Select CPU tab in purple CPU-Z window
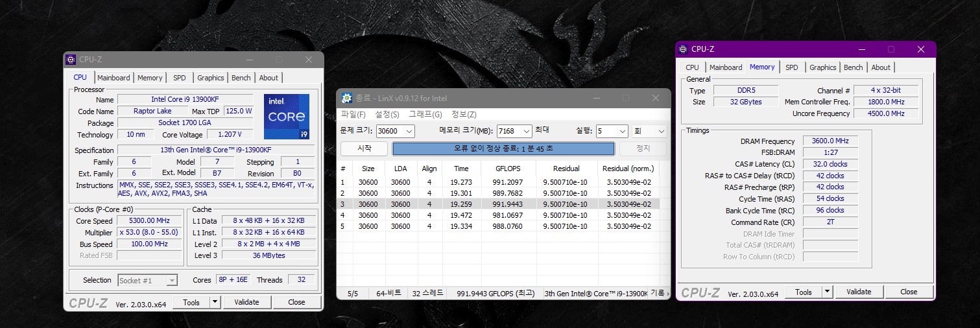The height and width of the screenshot is (328, 980). [693, 67]
